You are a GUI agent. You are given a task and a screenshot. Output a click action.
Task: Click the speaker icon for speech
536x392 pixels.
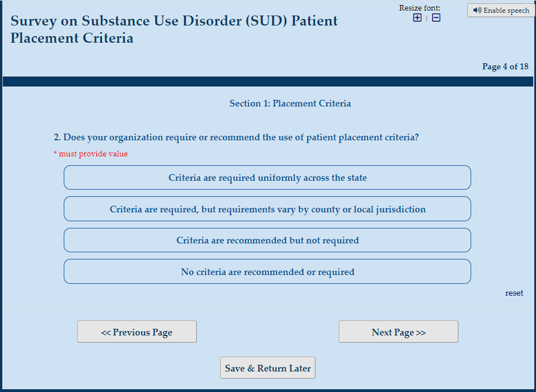tap(477, 11)
